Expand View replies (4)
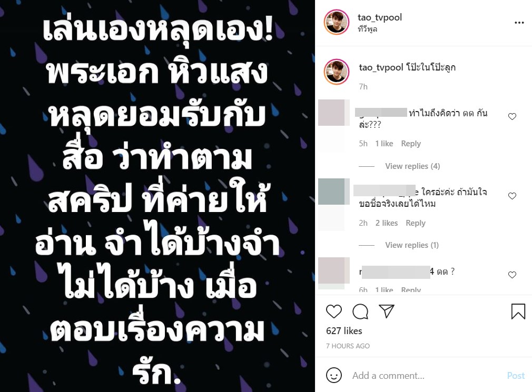The image size is (532, 392). (x=412, y=166)
